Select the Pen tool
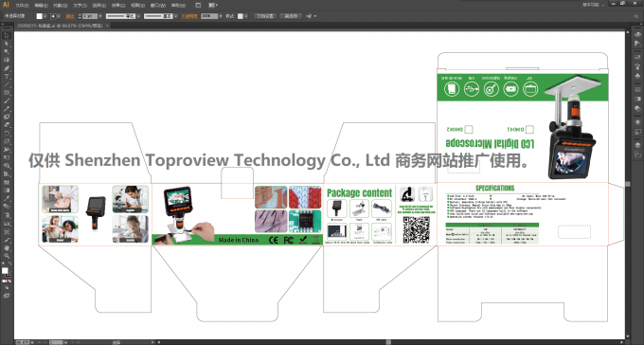The height and width of the screenshot is (345, 644). 7,68
